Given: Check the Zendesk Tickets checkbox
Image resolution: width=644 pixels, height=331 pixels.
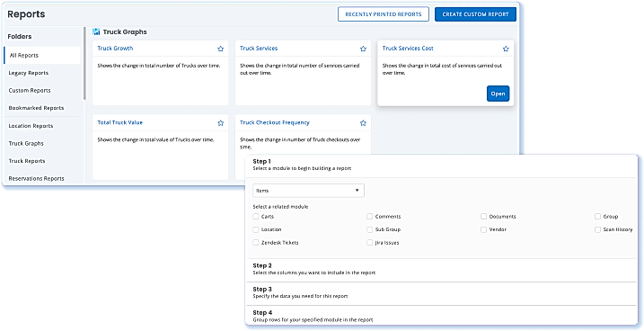Looking at the screenshot, I should (256, 243).
